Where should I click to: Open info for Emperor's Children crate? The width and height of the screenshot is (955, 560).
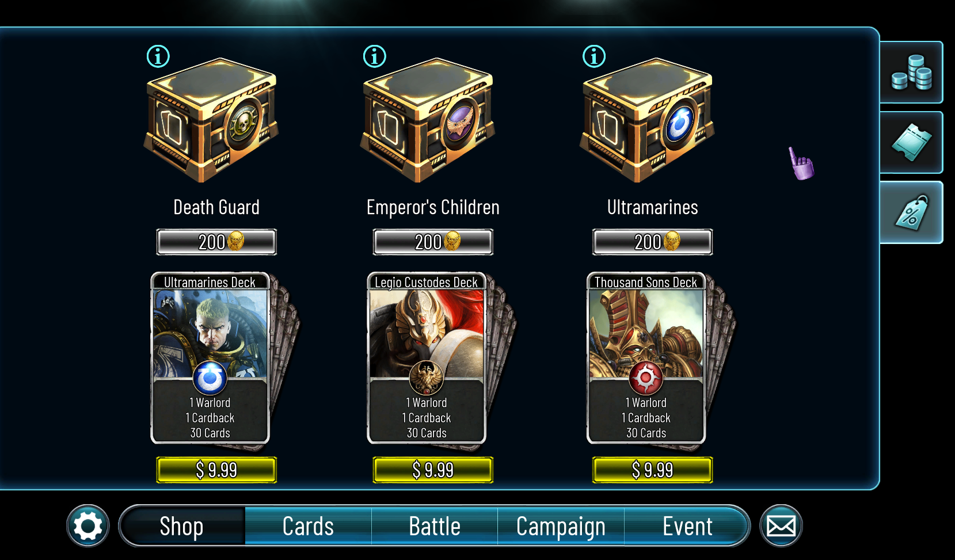[x=375, y=56]
